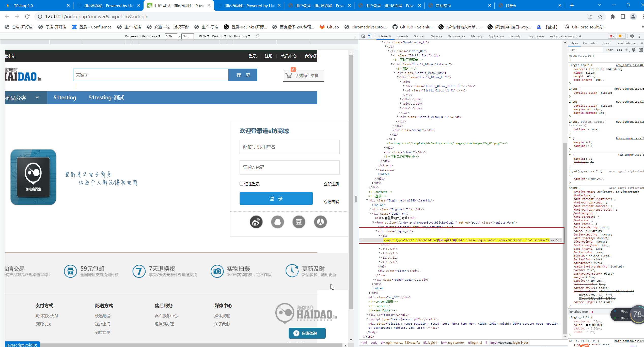The image size is (644, 347).
Task: Click the #dcdcdc border color swatch
Action: [607, 69]
